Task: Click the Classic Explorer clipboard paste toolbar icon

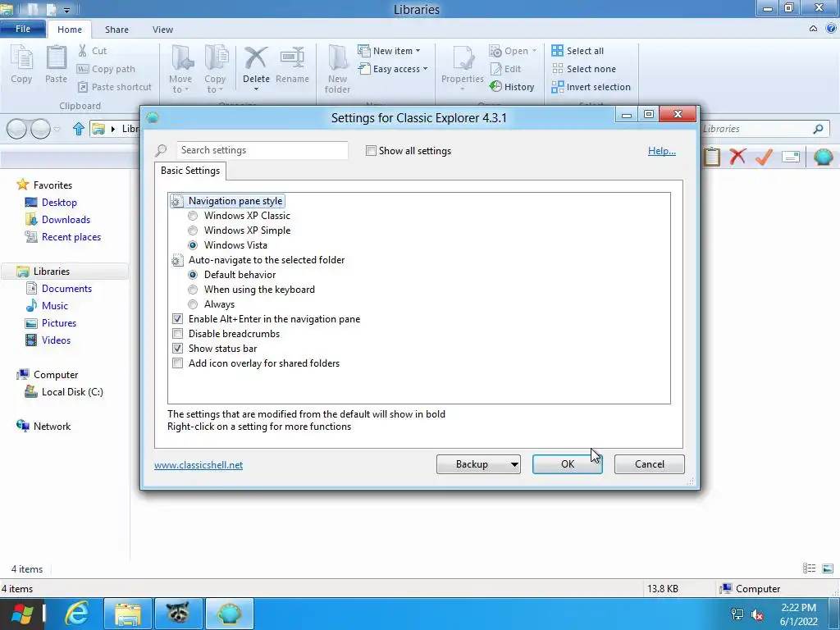Action: click(712, 157)
